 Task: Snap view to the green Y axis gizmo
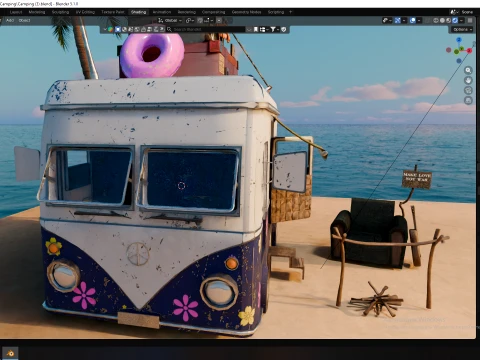pos(462,49)
